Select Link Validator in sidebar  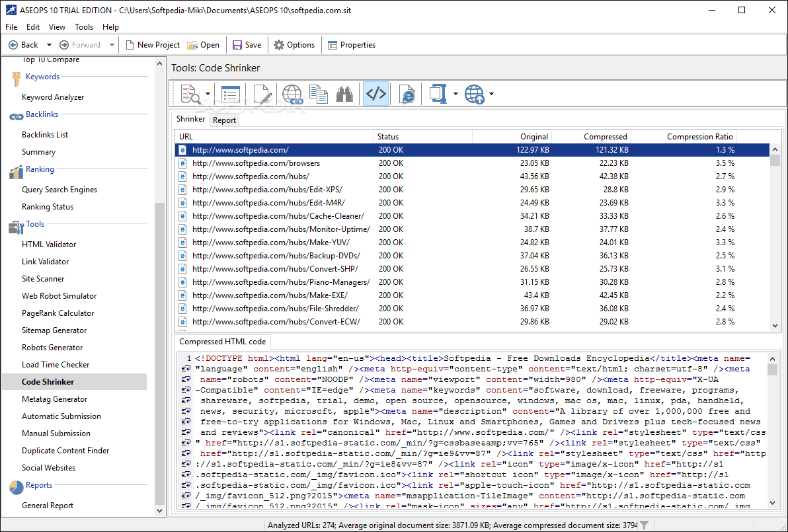tap(45, 261)
